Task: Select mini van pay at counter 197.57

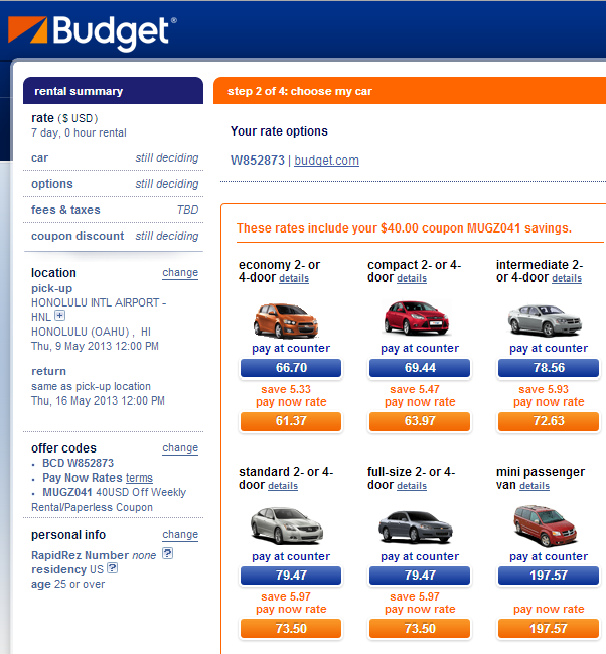Action: (549, 576)
